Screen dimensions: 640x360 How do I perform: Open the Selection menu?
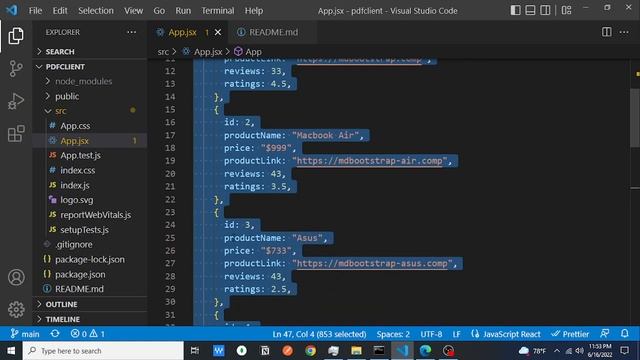96,11
